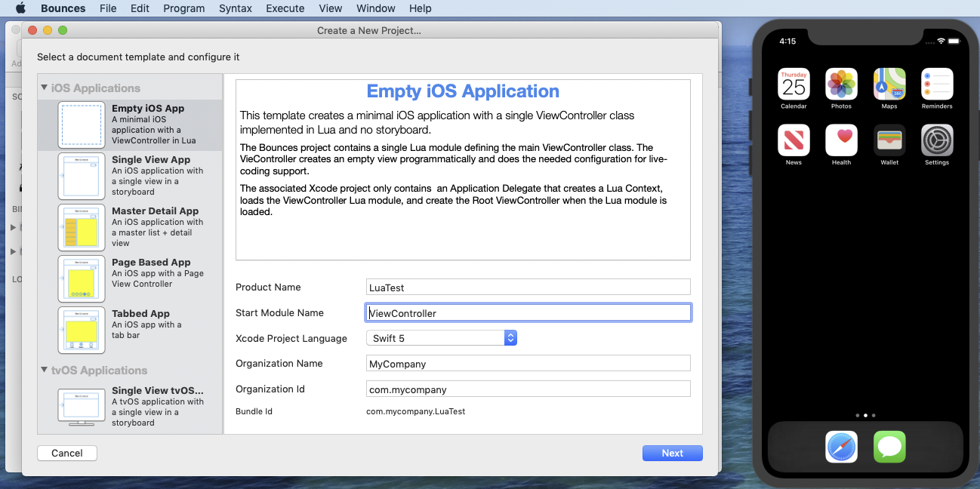This screenshot has width=980, height=489.
Task: Click the iPhone home screen page dots
Action: pyautogui.click(x=865, y=415)
